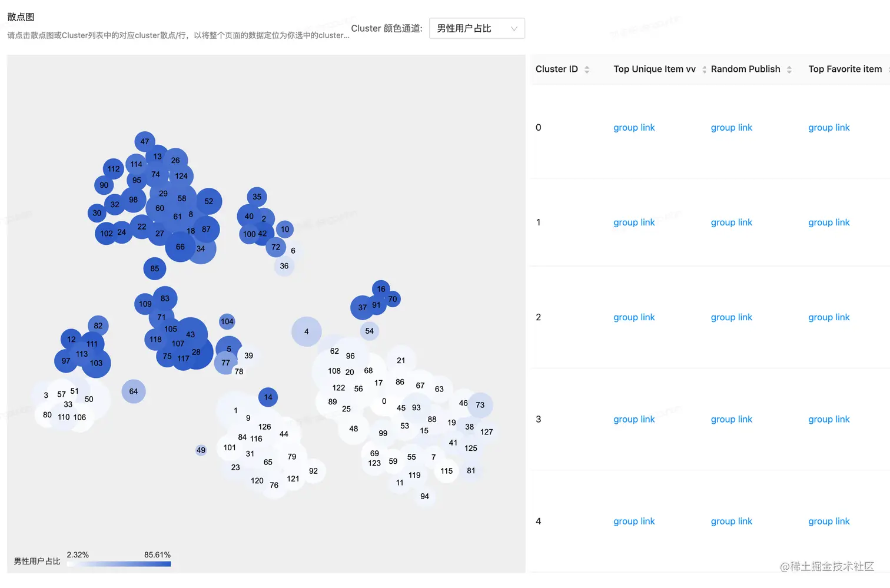Open Top Favorite group link for cluster 4

click(829, 521)
